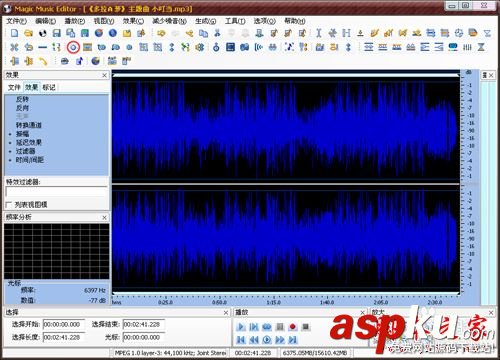This screenshot has height=360, width=500.
Task: Rewind with the double left arrow button
Action: (254, 340)
